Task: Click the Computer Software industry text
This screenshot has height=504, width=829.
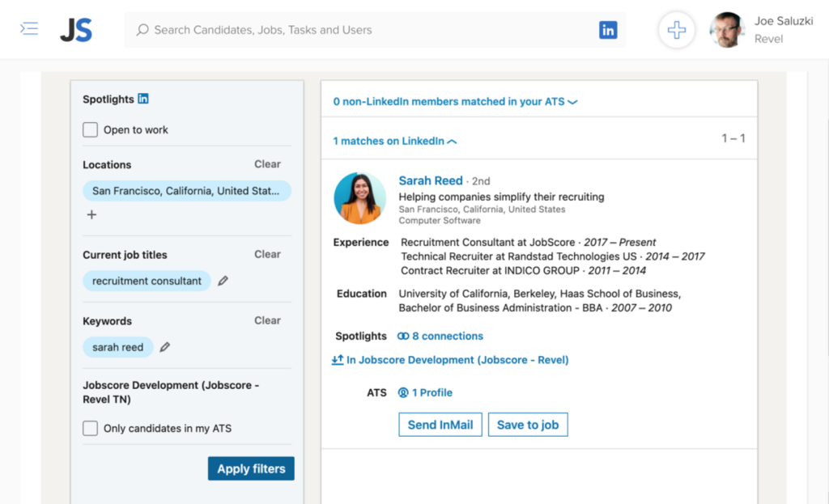Action: click(x=440, y=220)
